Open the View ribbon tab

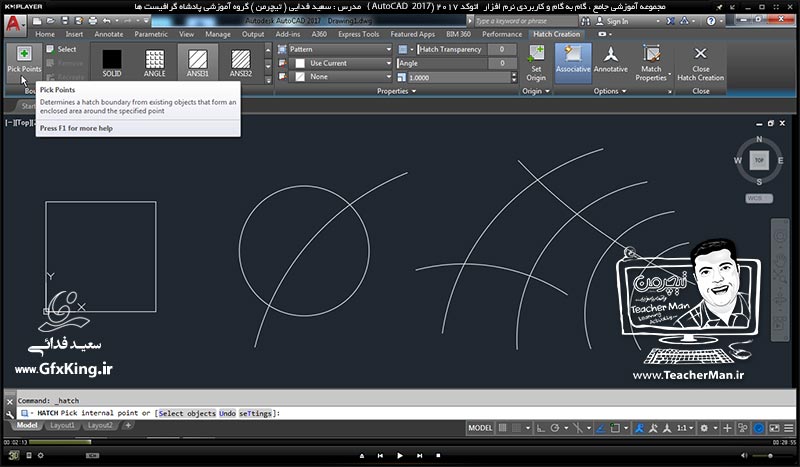pos(186,34)
